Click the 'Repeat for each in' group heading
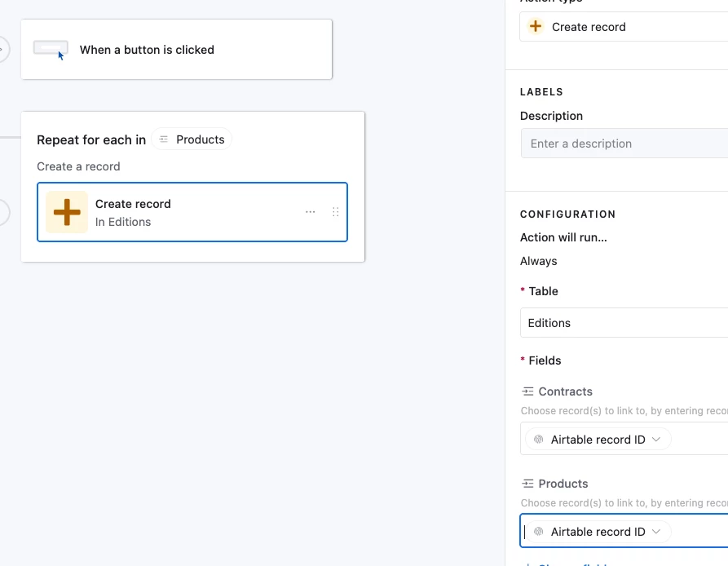728x566 pixels. pos(91,139)
